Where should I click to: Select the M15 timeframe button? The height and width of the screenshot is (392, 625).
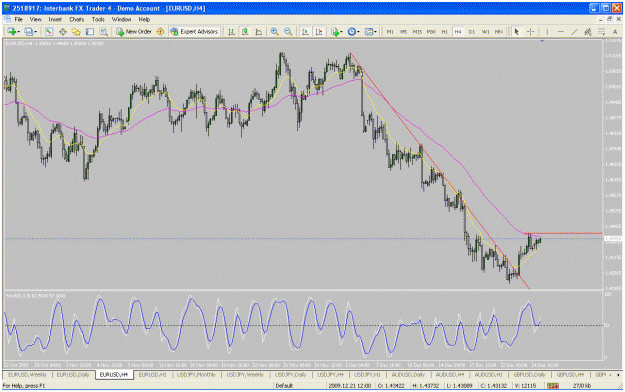pyautogui.click(x=417, y=32)
